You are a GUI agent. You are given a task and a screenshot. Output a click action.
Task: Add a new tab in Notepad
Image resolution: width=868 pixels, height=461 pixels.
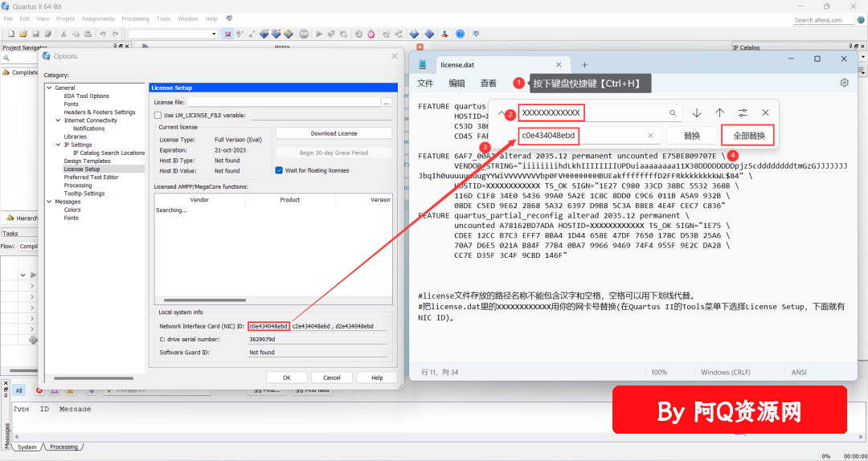tap(584, 65)
